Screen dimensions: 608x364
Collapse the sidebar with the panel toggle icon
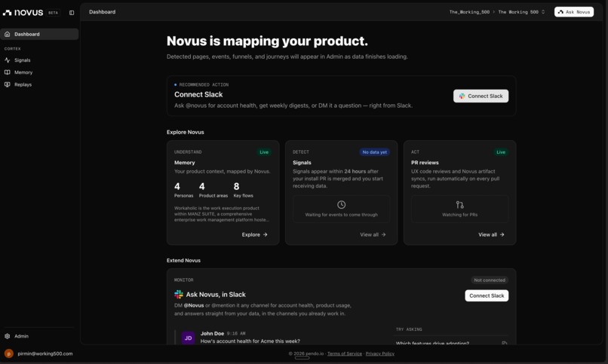pyautogui.click(x=72, y=13)
